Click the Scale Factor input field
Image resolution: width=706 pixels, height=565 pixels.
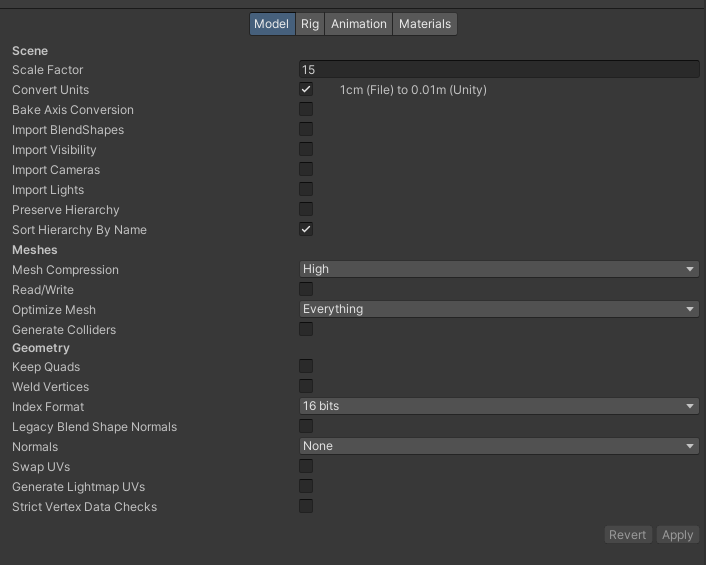point(498,70)
